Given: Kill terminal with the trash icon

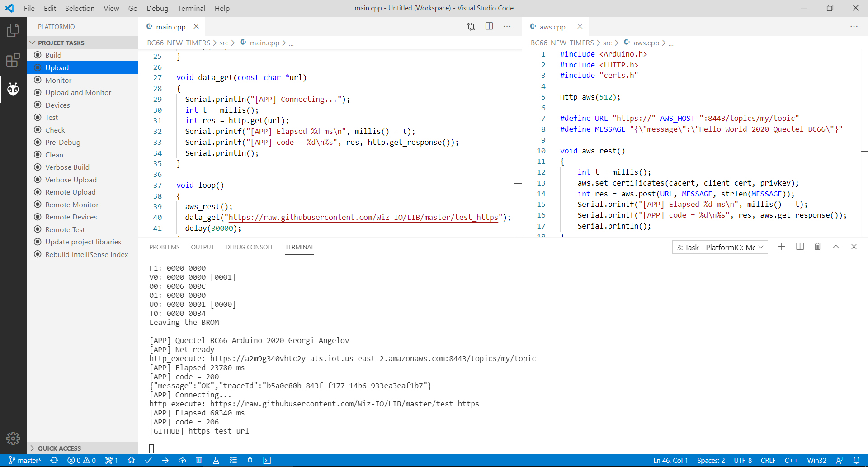Looking at the screenshot, I should [x=817, y=247].
